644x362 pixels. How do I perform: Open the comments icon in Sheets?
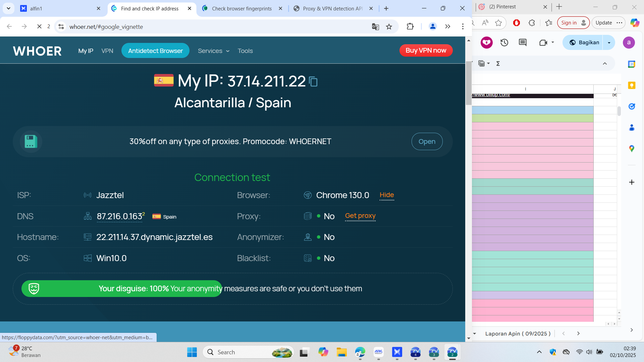point(523,43)
